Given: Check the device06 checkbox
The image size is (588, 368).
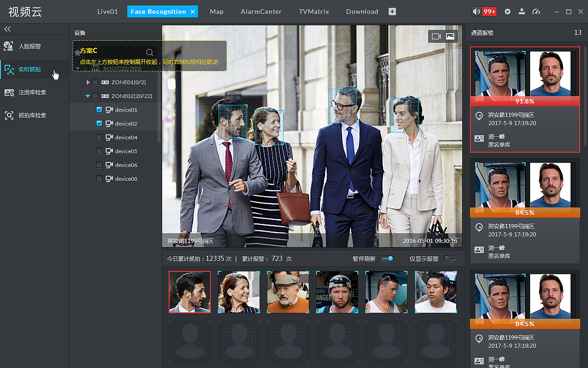Looking at the screenshot, I should [x=99, y=165].
